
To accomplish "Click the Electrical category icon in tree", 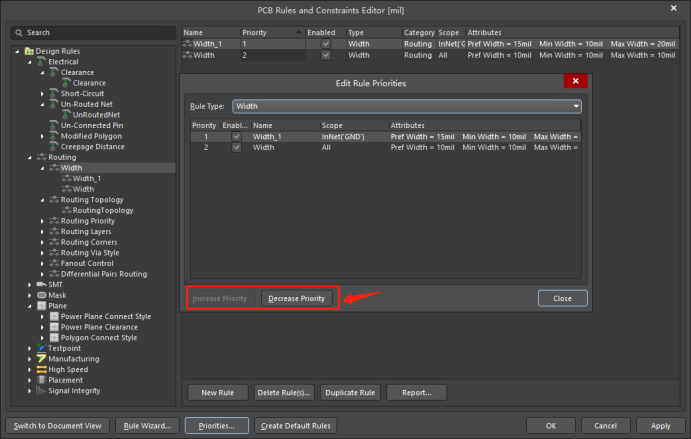I will [41, 62].
